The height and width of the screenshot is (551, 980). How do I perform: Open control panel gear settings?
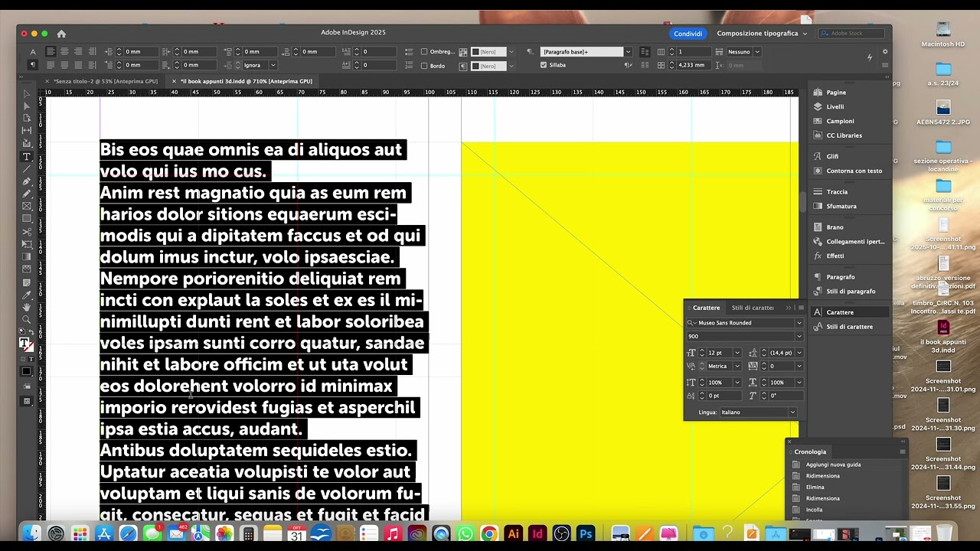click(x=885, y=51)
